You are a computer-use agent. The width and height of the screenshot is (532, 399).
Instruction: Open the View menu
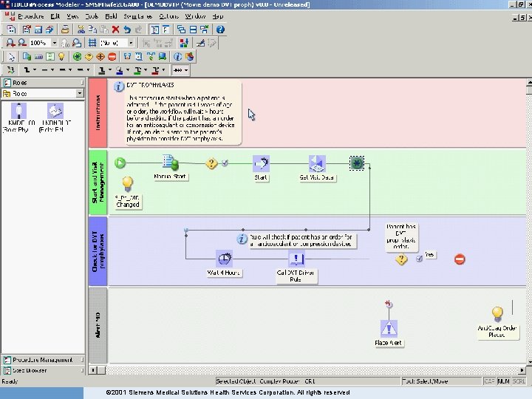(x=72, y=16)
